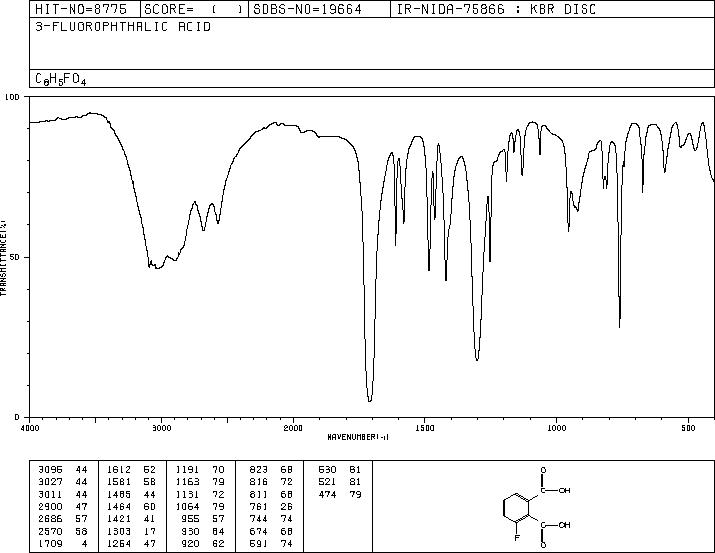Screen dimensions: 715x553
Task: Click the 4000 wavenumber axis label
Action: pyautogui.click(x=30, y=428)
